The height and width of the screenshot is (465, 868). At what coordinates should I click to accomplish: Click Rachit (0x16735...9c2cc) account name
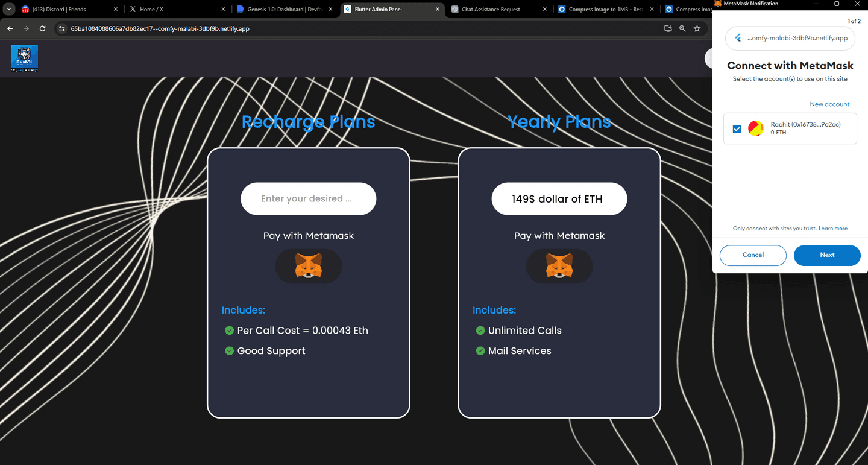[805, 124]
